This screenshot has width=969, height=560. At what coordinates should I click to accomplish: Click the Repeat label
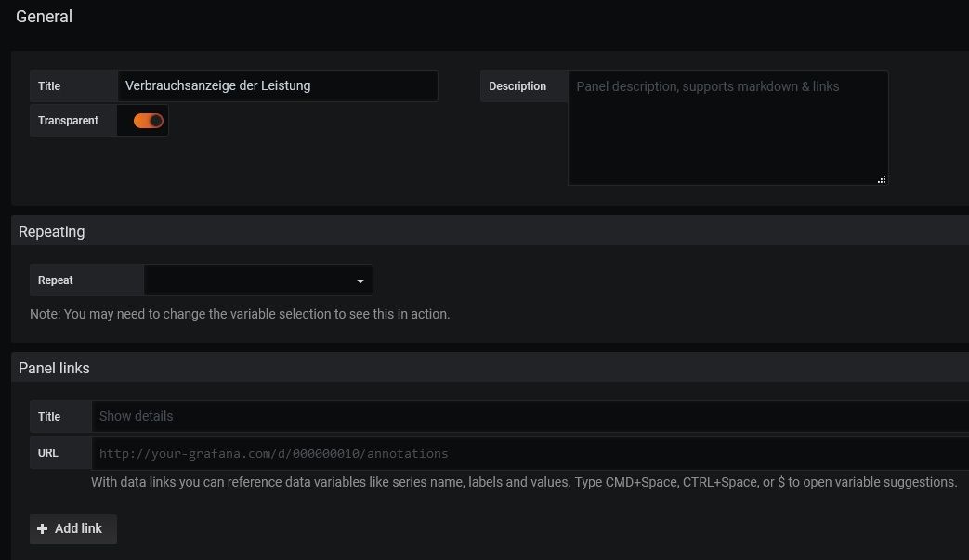point(56,280)
